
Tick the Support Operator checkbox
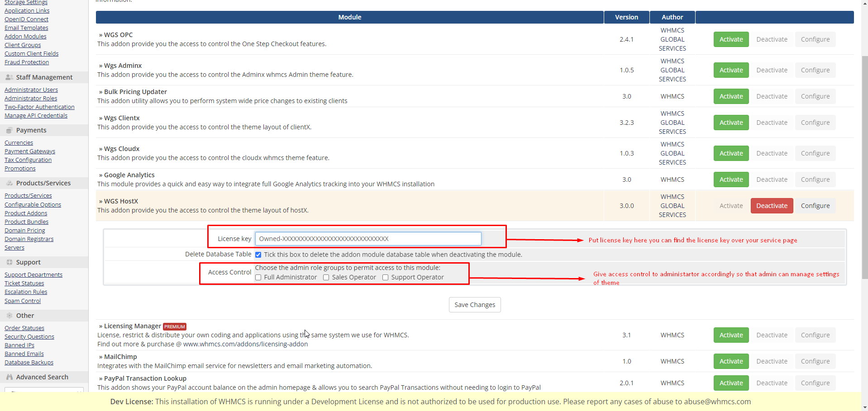pos(385,278)
